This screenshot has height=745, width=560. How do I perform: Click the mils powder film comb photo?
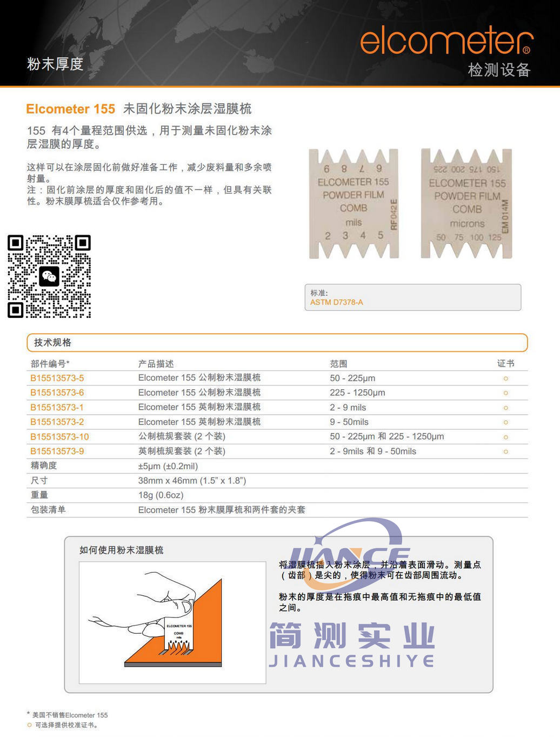(354, 204)
